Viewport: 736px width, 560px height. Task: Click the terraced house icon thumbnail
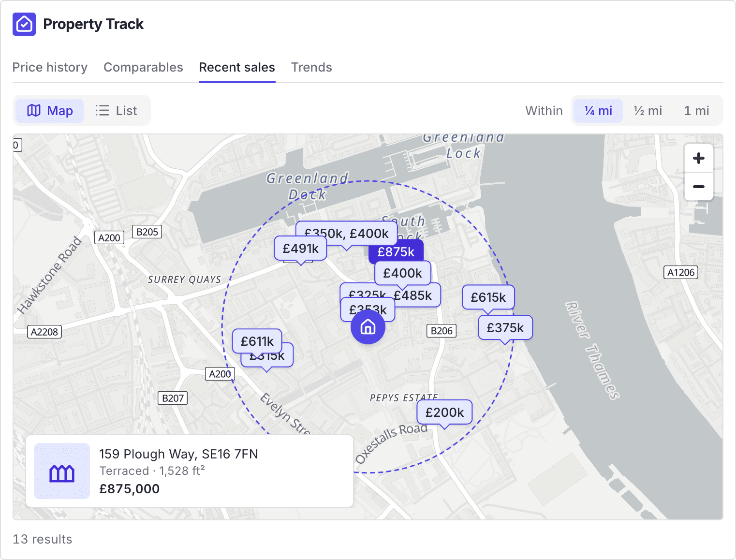(x=62, y=471)
